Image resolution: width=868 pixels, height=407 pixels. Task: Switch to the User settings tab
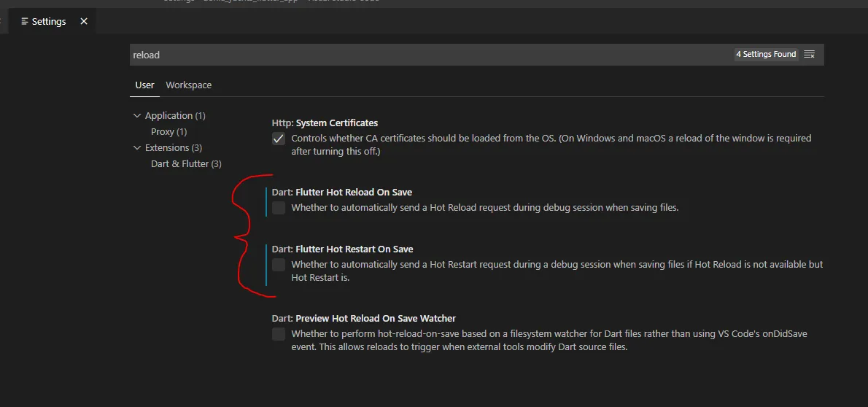point(144,85)
